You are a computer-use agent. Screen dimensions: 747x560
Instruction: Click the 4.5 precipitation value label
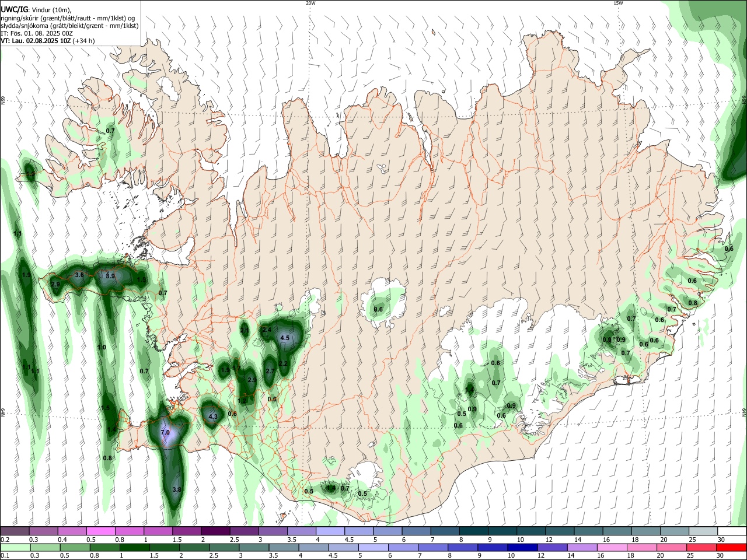coord(285,338)
